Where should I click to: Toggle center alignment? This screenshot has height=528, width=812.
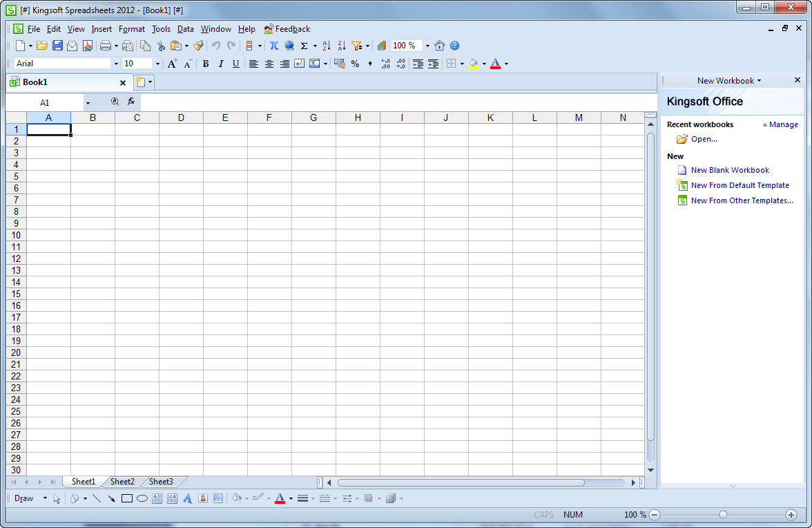(269, 63)
